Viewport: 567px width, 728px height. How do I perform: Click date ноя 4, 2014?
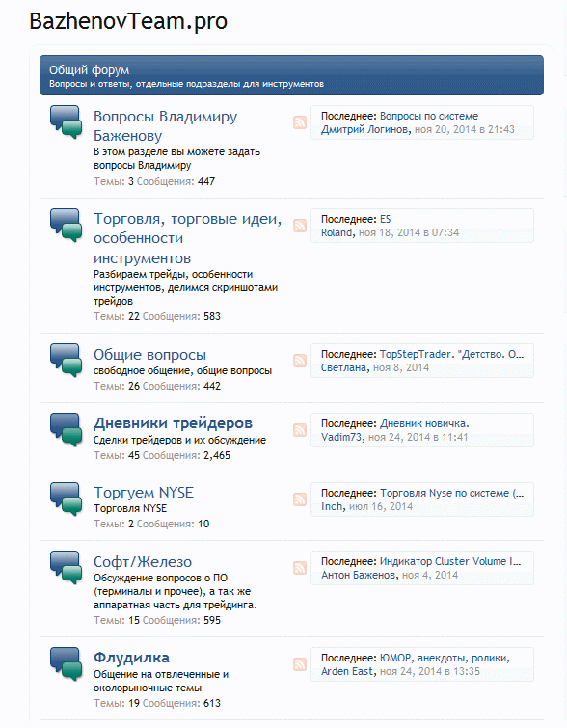[x=429, y=575]
